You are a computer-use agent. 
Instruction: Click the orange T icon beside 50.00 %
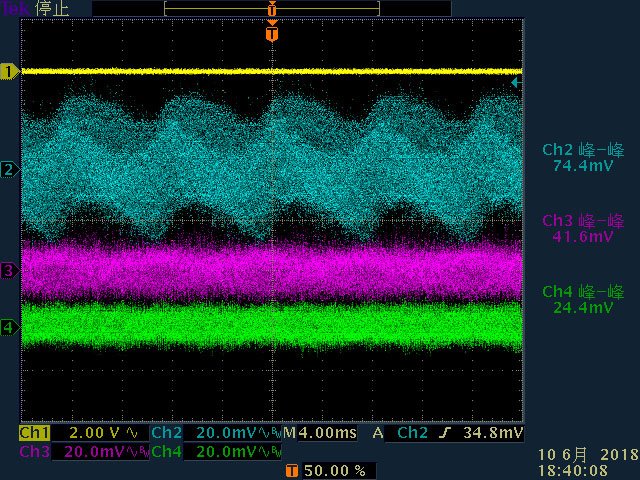click(292, 471)
